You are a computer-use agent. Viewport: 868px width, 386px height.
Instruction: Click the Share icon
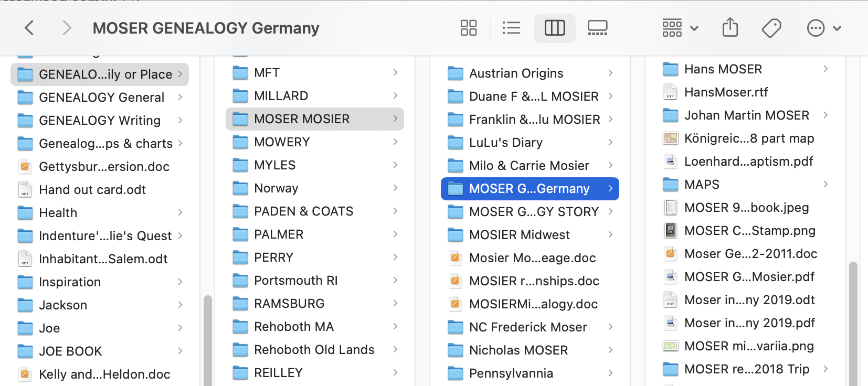[730, 28]
